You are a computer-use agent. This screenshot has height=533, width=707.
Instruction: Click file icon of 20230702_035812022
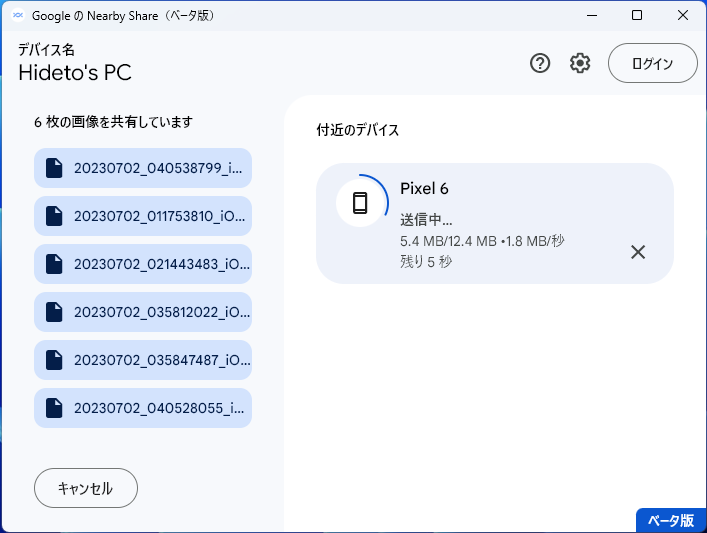click(x=54, y=312)
